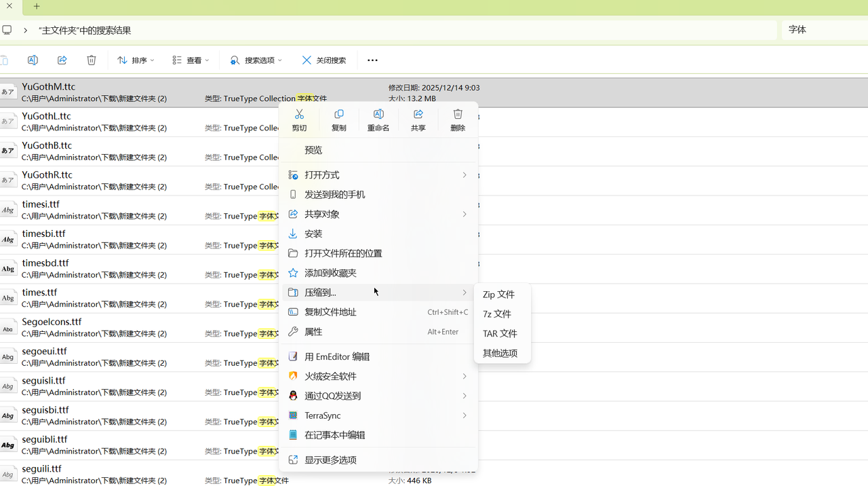The height and width of the screenshot is (486, 868).
Task: Select 预览 in context menu
Action: tap(378, 150)
